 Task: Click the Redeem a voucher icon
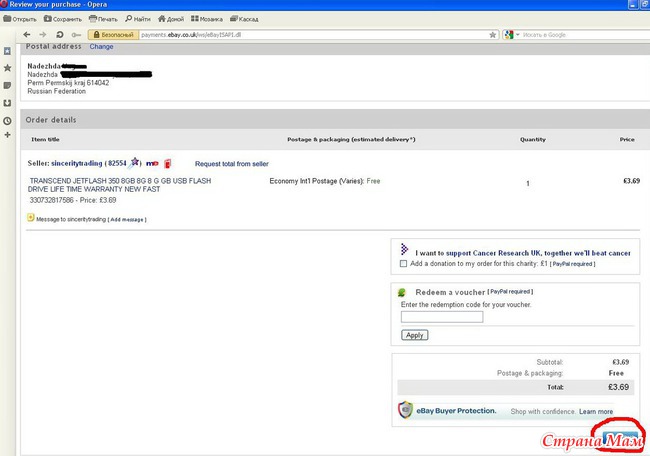tap(402, 292)
